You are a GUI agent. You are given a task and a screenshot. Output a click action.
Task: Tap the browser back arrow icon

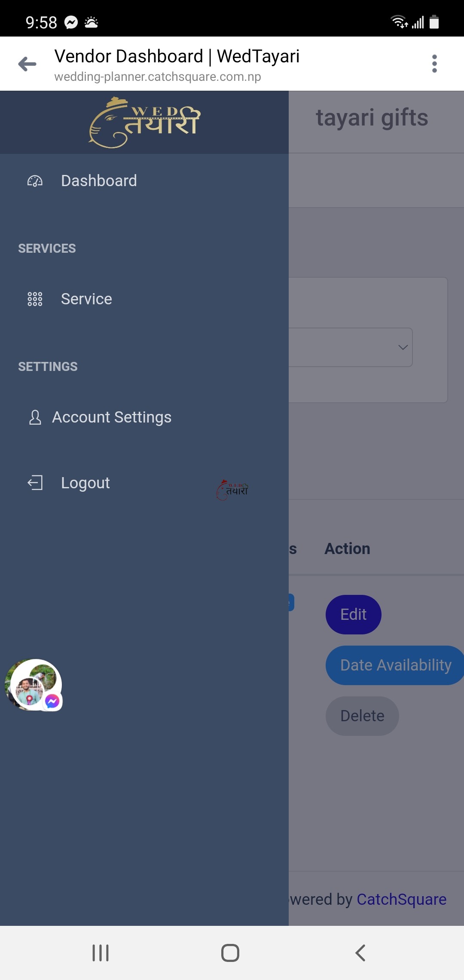tap(27, 64)
